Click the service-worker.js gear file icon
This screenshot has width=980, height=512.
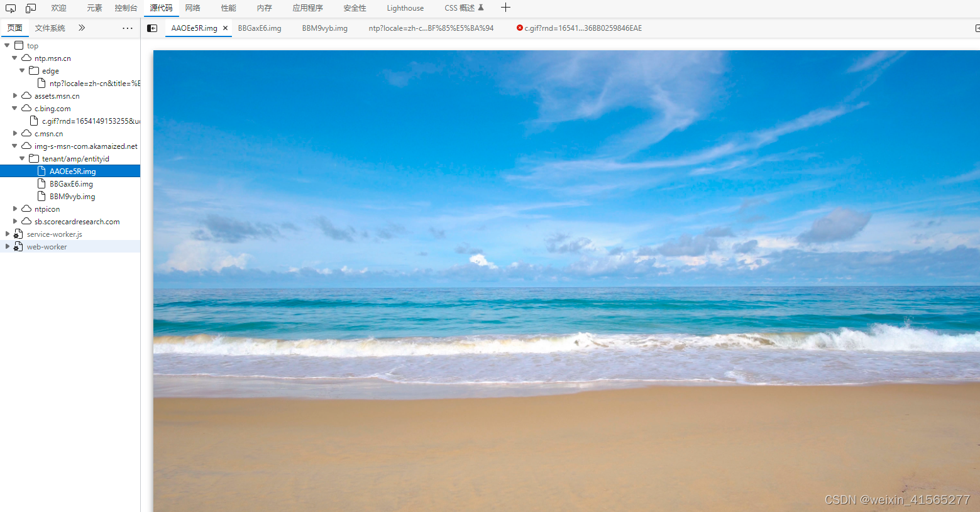pos(19,234)
